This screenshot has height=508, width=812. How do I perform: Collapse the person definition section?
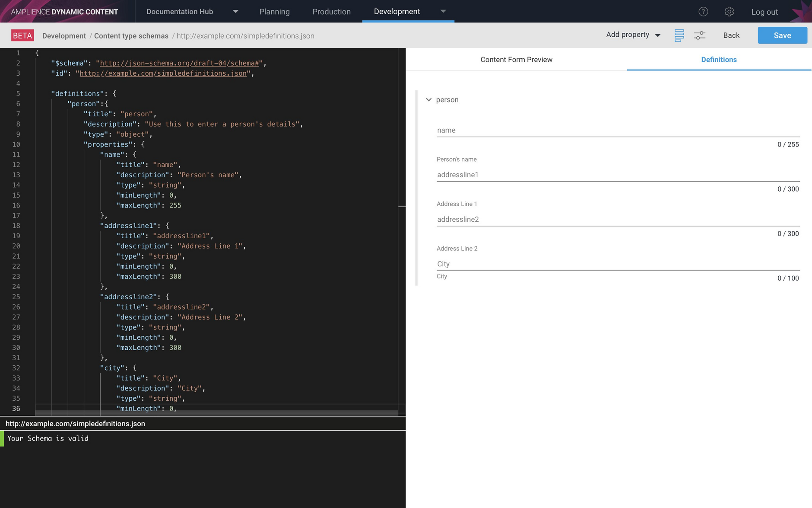pyautogui.click(x=428, y=99)
